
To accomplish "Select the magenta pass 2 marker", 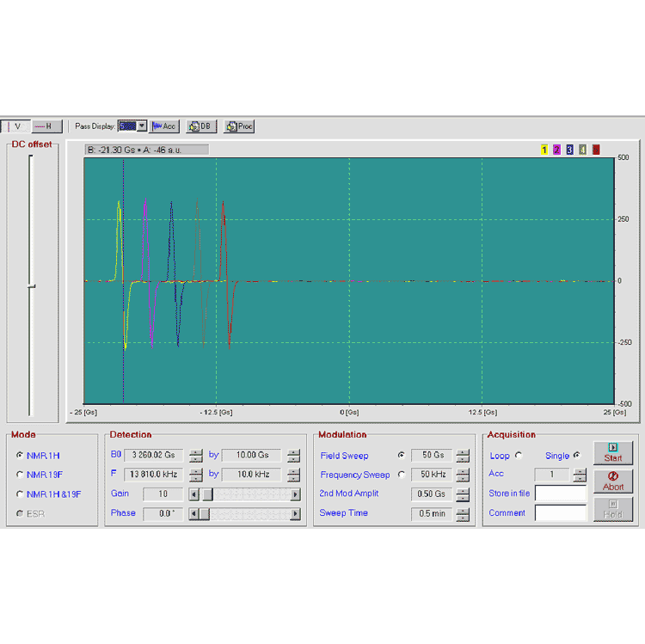I will [556, 150].
